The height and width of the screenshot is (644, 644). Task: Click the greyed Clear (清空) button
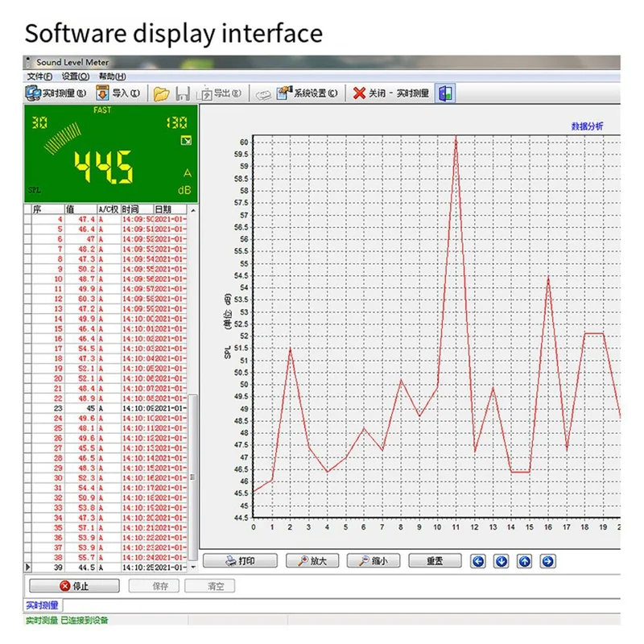[x=210, y=586]
